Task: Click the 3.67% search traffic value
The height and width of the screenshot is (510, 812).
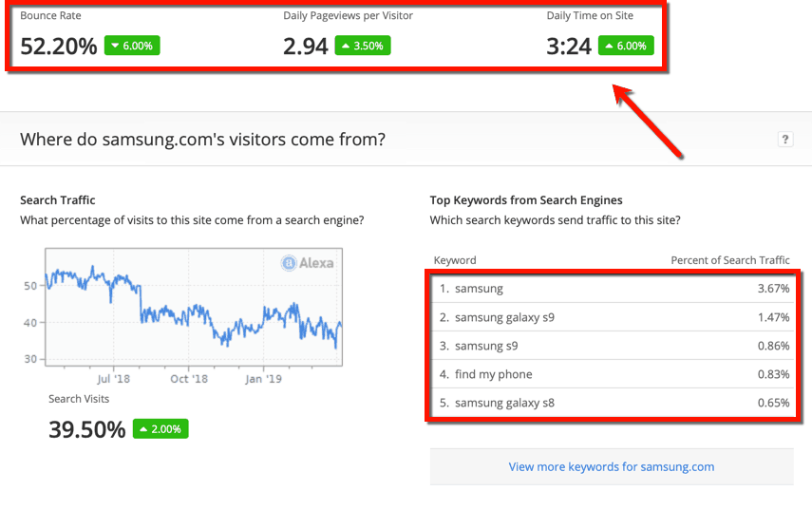Action: click(773, 289)
